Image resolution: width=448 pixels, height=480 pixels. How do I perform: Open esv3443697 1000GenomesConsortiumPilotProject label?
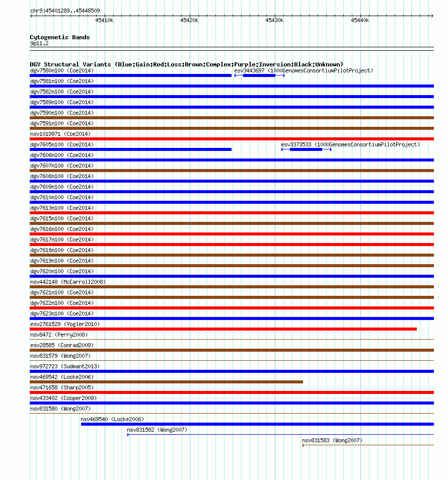pyautogui.click(x=304, y=71)
